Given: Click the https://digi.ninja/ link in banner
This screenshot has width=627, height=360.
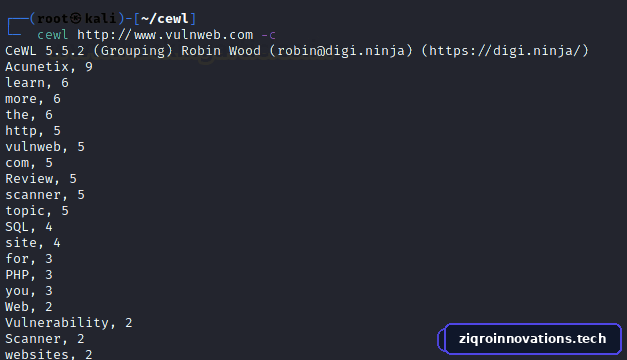Looking at the screenshot, I should point(505,51).
